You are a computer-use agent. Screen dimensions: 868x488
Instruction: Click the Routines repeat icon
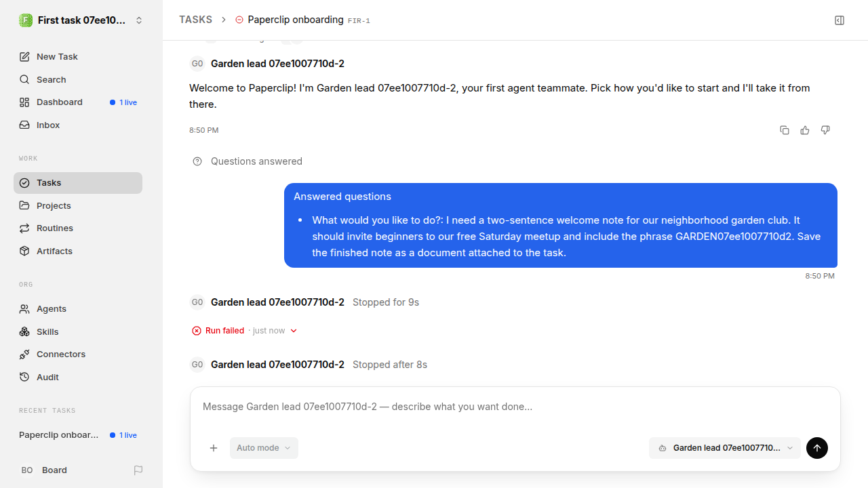point(24,228)
